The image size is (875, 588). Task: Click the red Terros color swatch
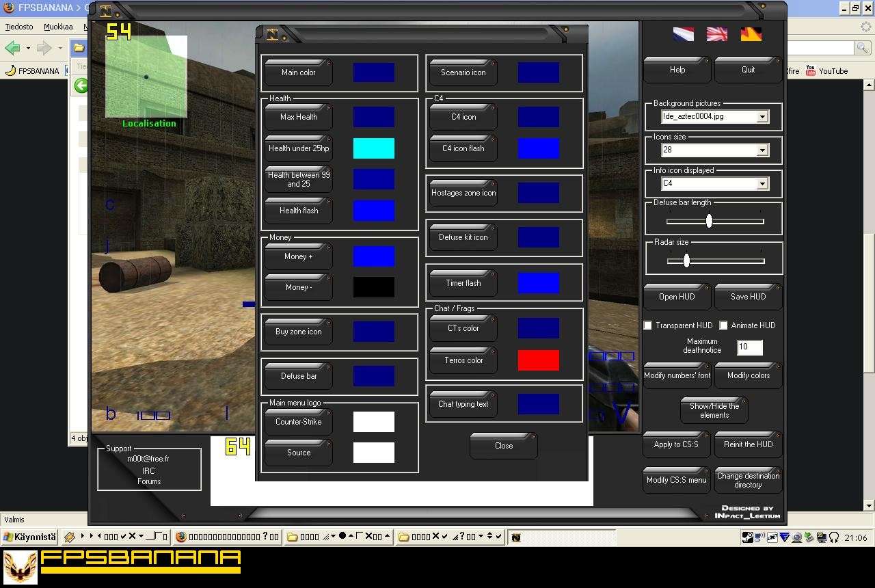tap(538, 360)
